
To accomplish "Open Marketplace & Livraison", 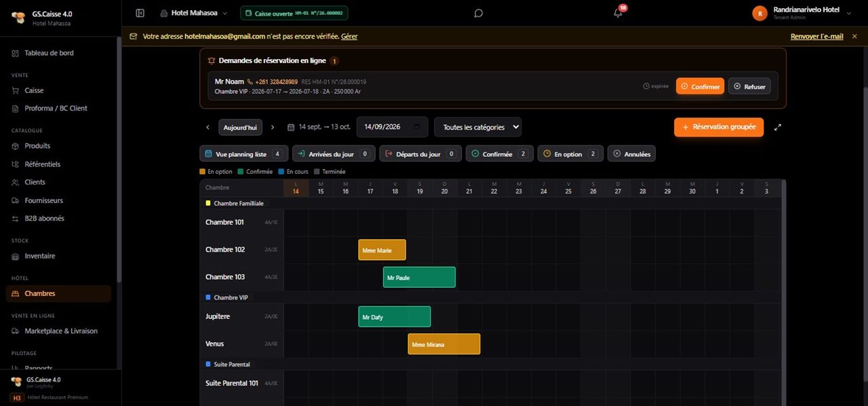I will [x=61, y=331].
